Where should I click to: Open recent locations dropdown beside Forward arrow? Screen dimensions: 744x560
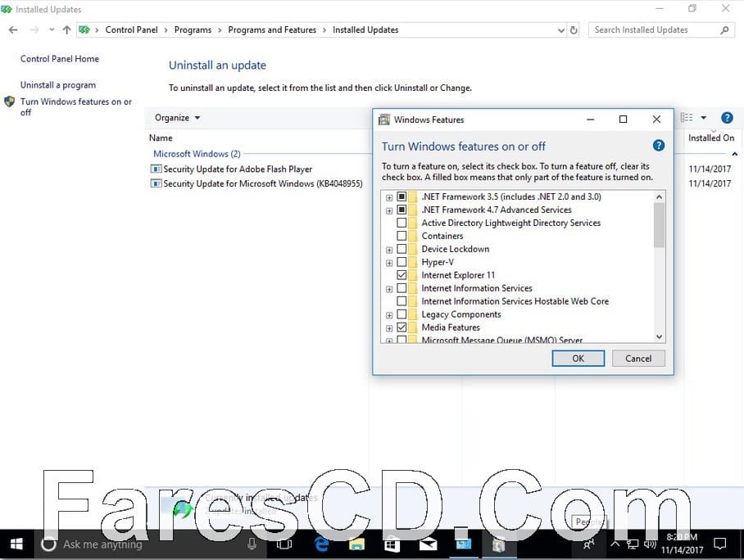coord(52,29)
